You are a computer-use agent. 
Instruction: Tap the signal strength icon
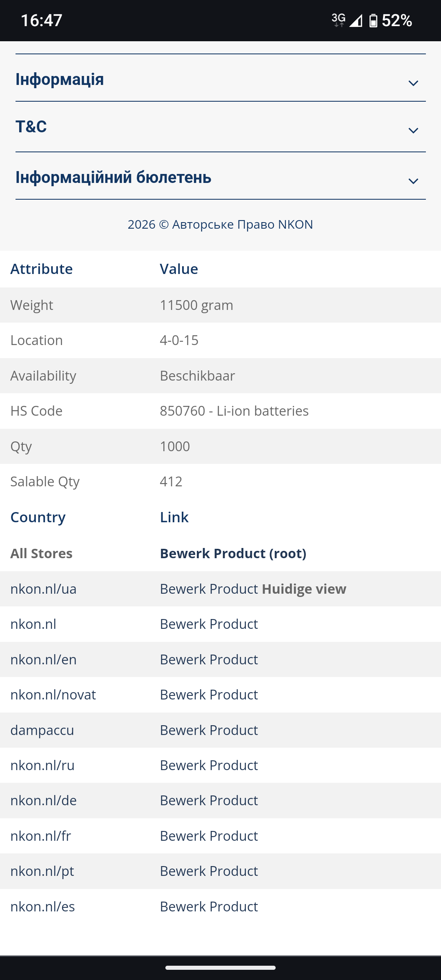(x=356, y=20)
